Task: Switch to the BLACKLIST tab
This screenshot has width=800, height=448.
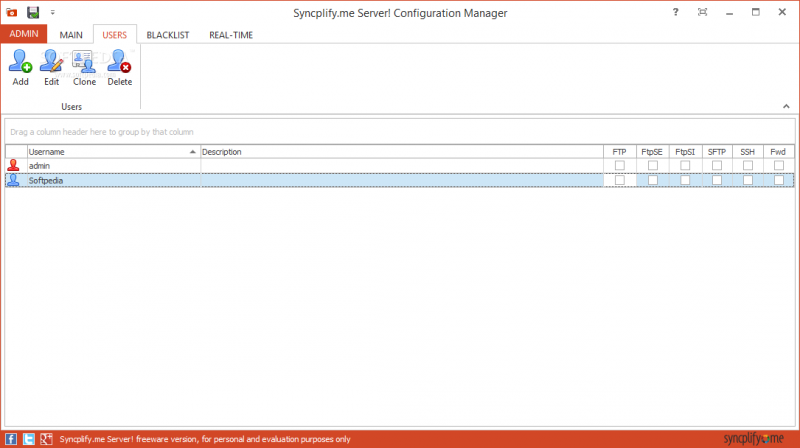Action: click(167, 35)
